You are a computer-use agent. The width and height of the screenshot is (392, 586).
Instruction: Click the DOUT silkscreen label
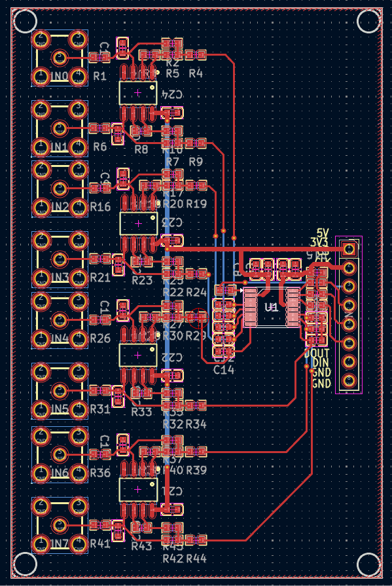[317, 353]
